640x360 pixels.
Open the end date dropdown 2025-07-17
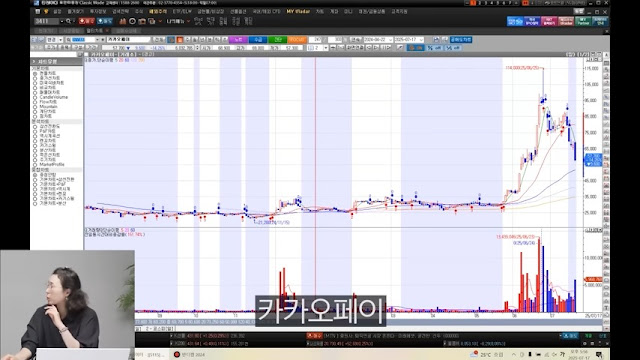tap(421, 40)
